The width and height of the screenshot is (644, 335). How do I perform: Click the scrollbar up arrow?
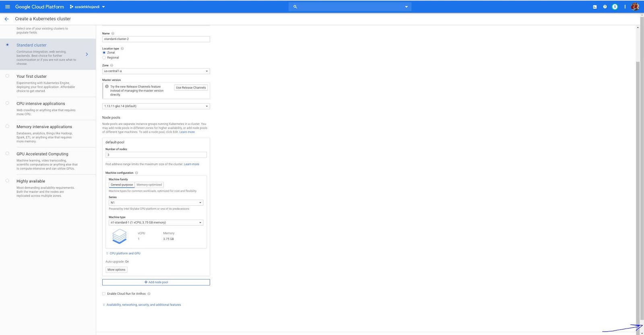click(638, 27)
